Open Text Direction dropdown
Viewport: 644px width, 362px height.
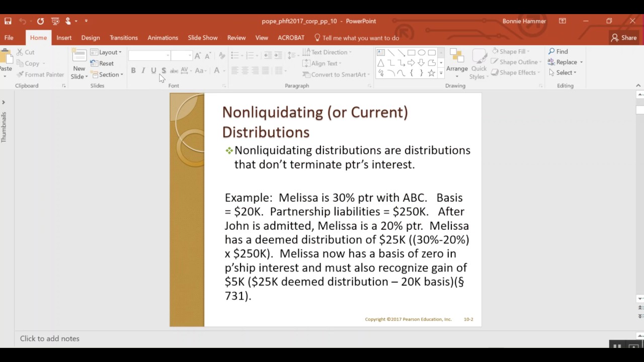pyautogui.click(x=327, y=52)
